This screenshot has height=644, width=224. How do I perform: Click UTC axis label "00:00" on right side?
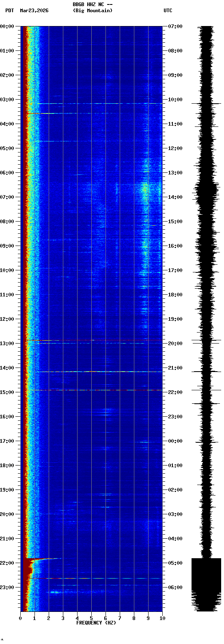tap(175, 441)
